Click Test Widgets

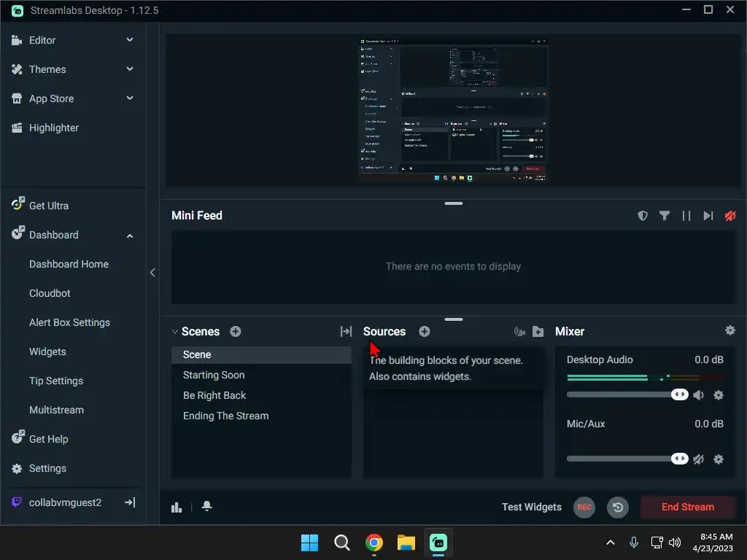click(531, 507)
